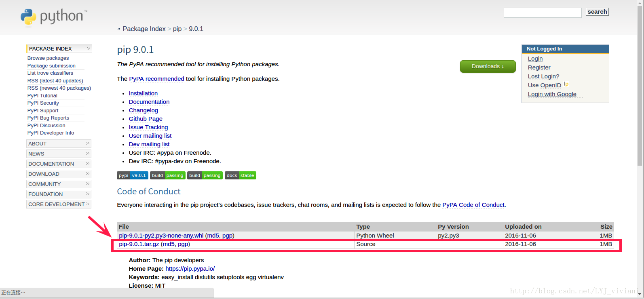Download pip-9.0.1-py2.py3-none-any.whl file

pyautogui.click(x=161, y=236)
